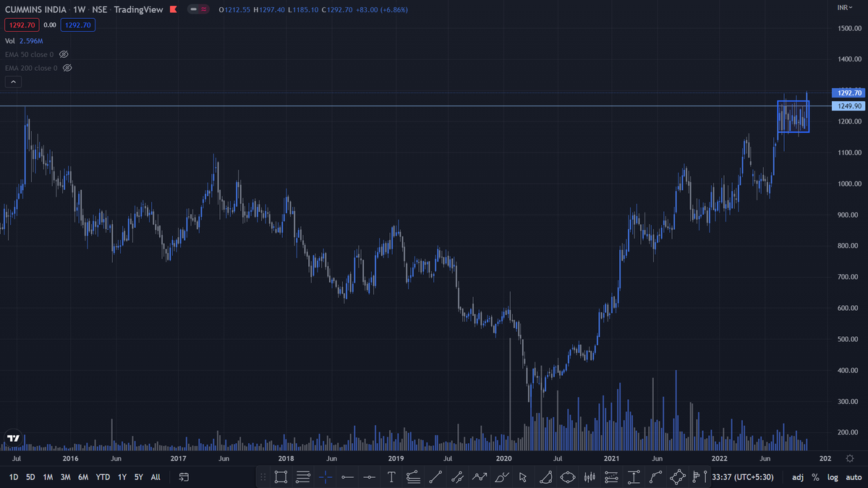Viewport: 868px width, 488px height.
Task: Select the tool with three node lines beside candlestick tool
Action: pyautogui.click(x=611, y=477)
